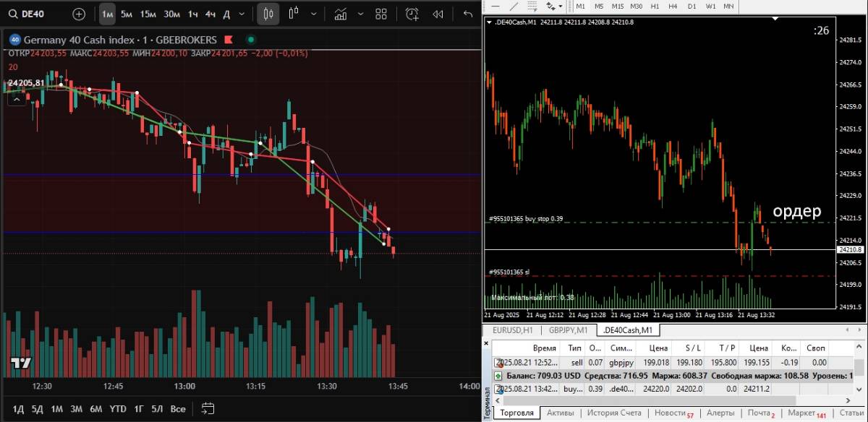Start bar replay with rewind icon
This screenshot has height=422, width=868.
pyautogui.click(x=438, y=14)
